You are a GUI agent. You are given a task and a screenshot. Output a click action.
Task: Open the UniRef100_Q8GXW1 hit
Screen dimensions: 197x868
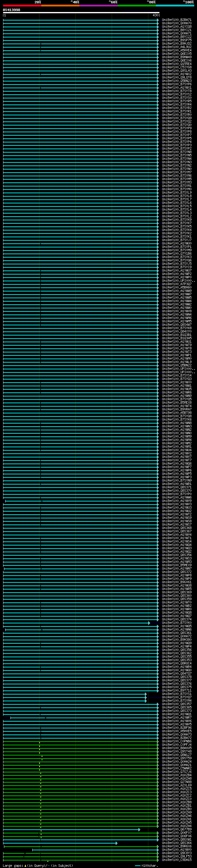(x=177, y=839)
